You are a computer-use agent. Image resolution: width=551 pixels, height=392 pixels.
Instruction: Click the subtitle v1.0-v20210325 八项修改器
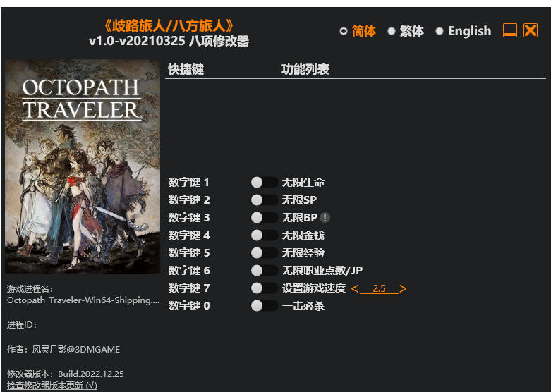pos(169,41)
